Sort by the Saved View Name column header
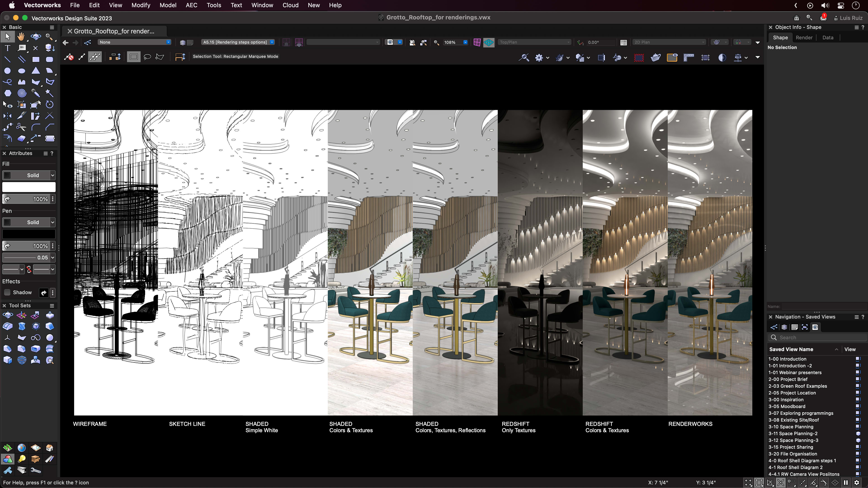Viewport: 868px width, 488px height. pyautogui.click(x=791, y=349)
